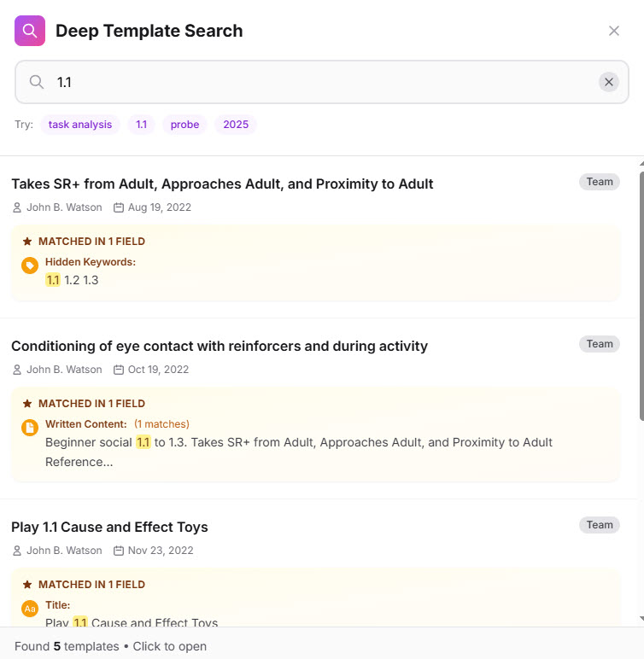
Task: Click the scrollbar down arrow of results list
Action: [641, 619]
